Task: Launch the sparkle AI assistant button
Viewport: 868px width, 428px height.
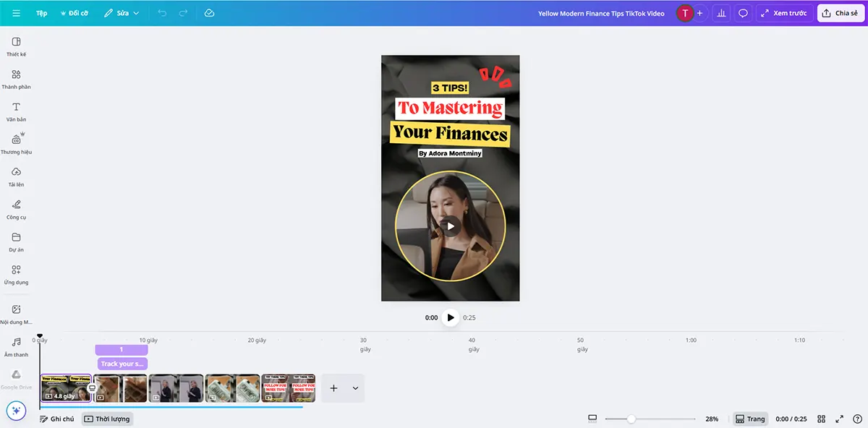Action: pyautogui.click(x=16, y=411)
